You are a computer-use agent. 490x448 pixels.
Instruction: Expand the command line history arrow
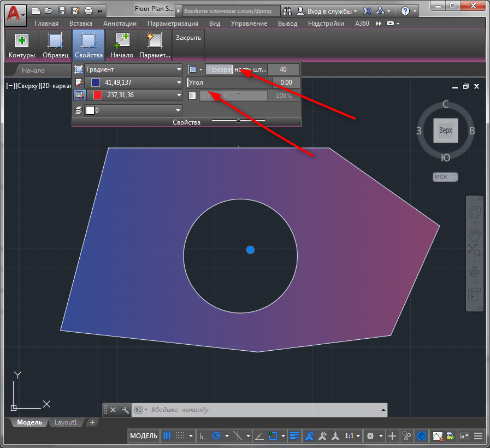coord(383,410)
